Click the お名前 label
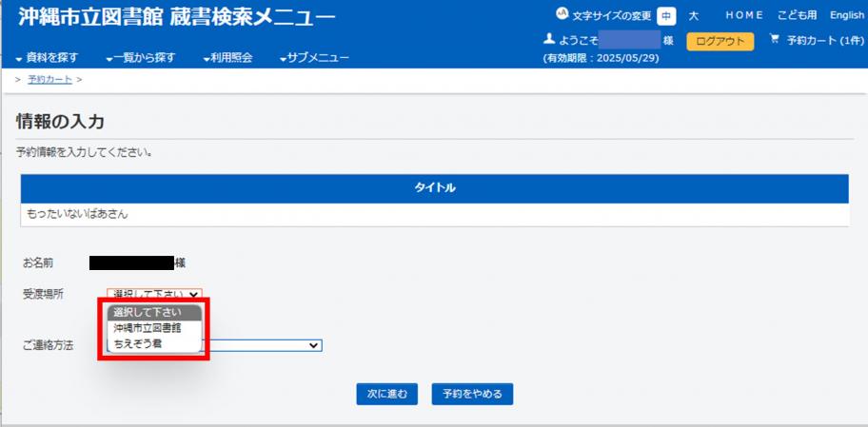The image size is (868, 427). (x=38, y=263)
